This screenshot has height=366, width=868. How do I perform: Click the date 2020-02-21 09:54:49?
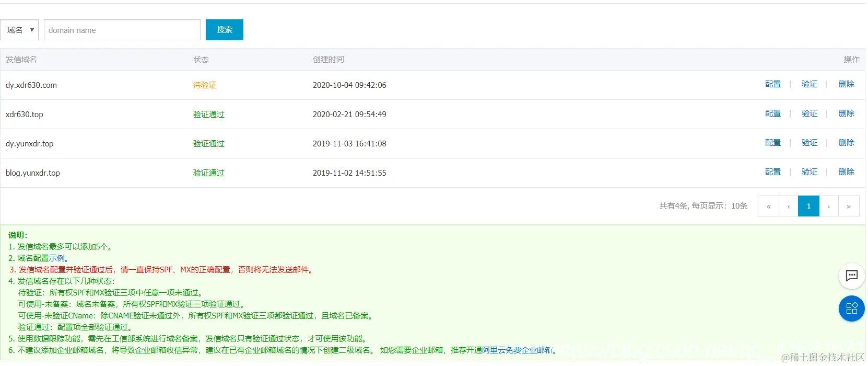tap(349, 115)
